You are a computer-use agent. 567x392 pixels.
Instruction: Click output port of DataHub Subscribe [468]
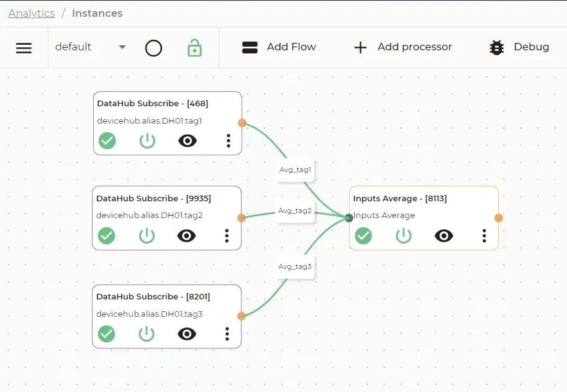[242, 123]
